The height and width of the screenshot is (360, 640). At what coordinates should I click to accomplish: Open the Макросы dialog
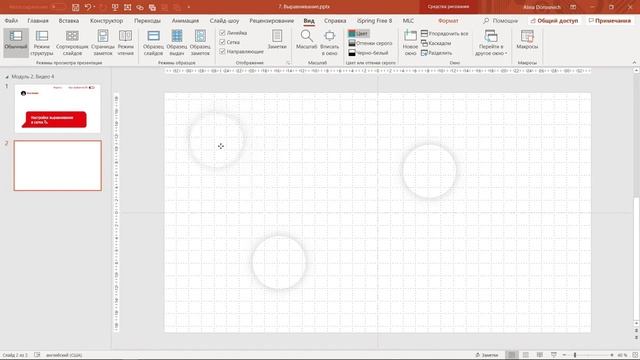click(527, 40)
